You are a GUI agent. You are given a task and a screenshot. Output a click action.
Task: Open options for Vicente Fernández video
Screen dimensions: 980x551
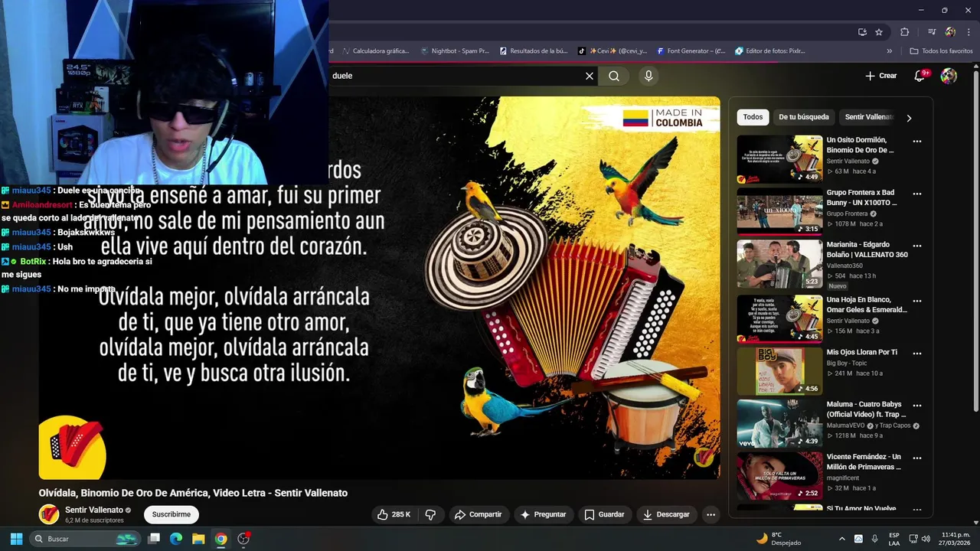coord(916,458)
